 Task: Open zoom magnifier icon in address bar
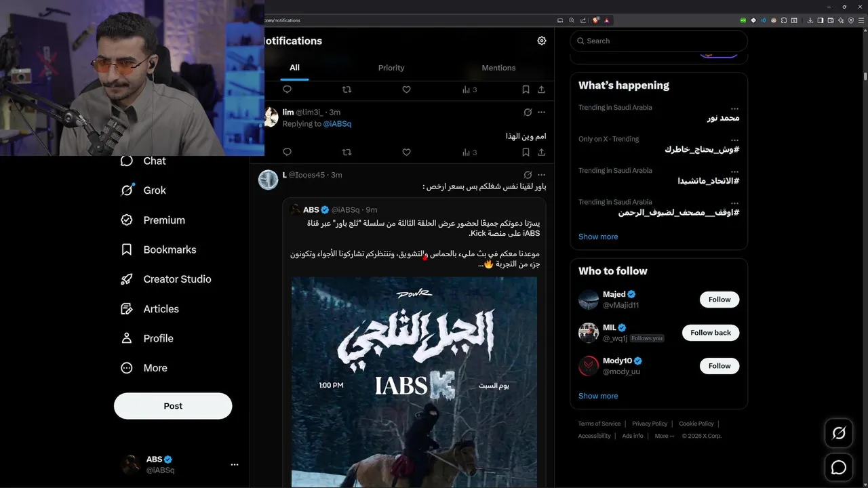pyautogui.click(x=572, y=20)
